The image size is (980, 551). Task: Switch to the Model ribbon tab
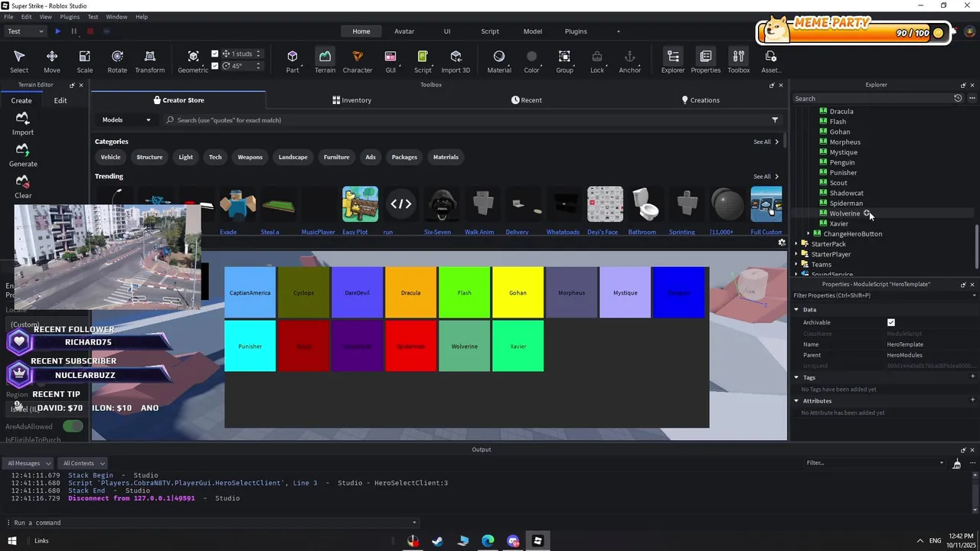[x=533, y=31]
